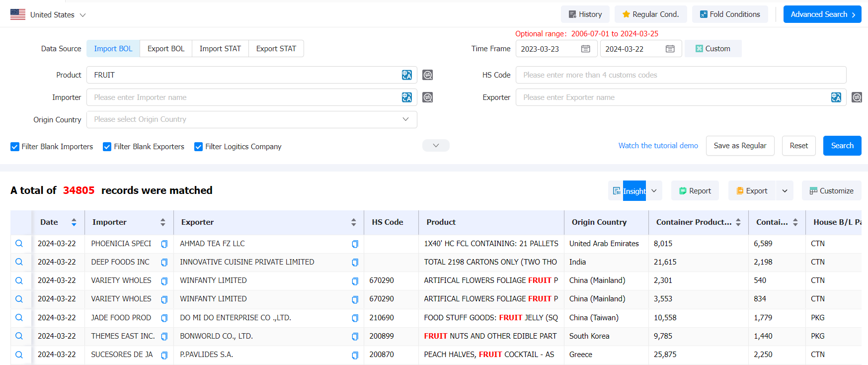
Task: Click the HS Code input field
Action: [x=681, y=75]
